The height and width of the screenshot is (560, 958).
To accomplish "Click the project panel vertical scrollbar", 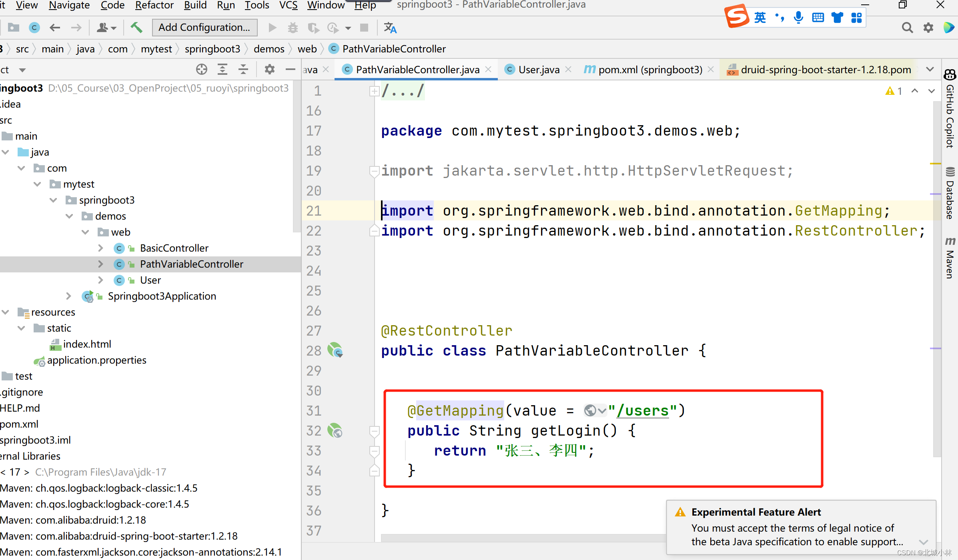I will click(297, 156).
